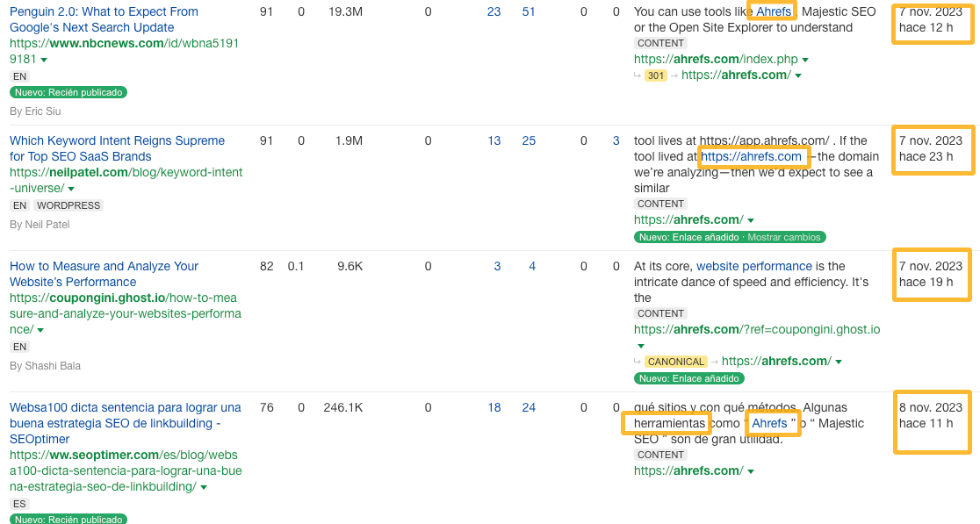980x524 pixels.
Task: Click the 'Nuevo: Recién publicado' badge under nbcnews
Action: 68,92
